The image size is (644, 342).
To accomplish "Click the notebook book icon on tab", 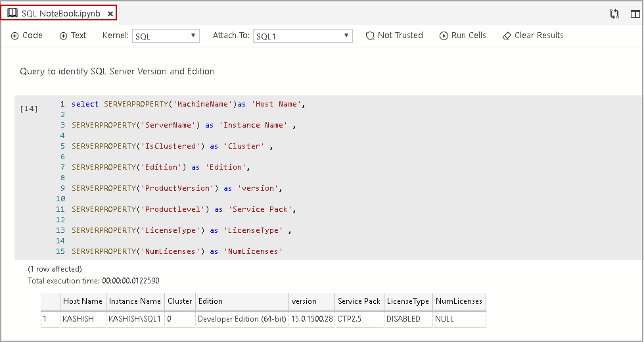I will pos(12,13).
